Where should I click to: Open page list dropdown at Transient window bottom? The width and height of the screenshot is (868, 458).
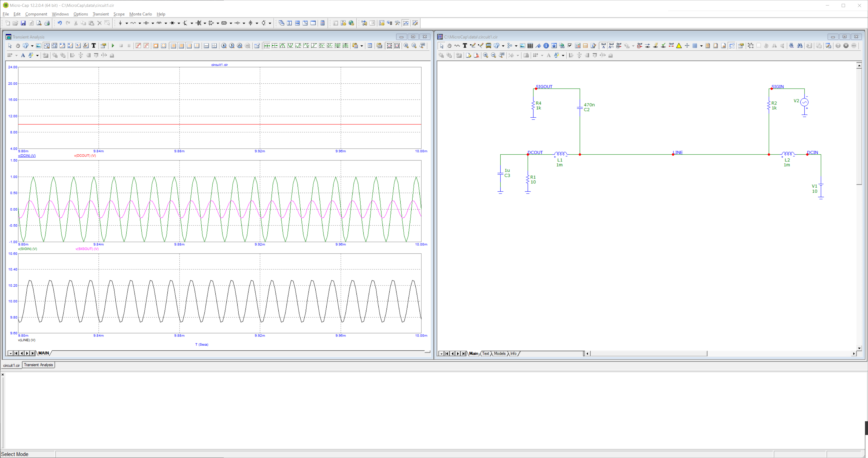coord(10,353)
